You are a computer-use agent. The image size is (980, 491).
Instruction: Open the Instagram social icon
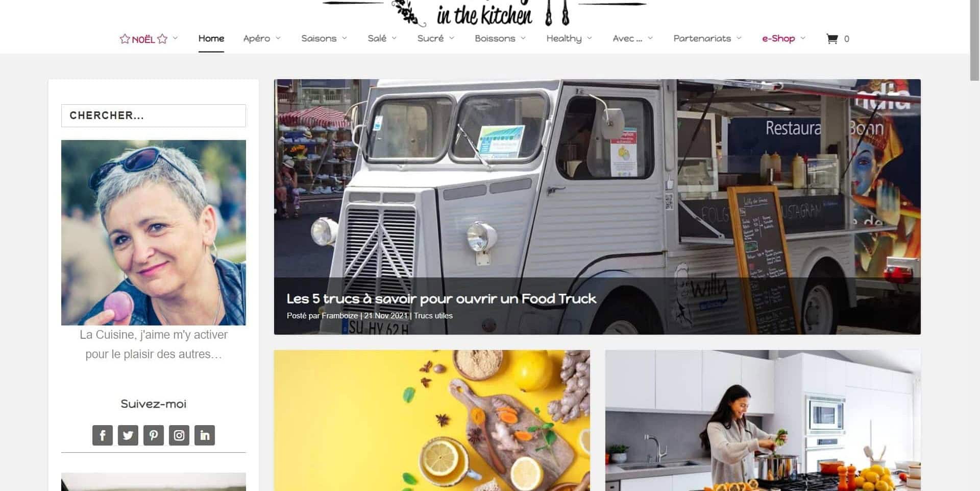[x=179, y=435]
